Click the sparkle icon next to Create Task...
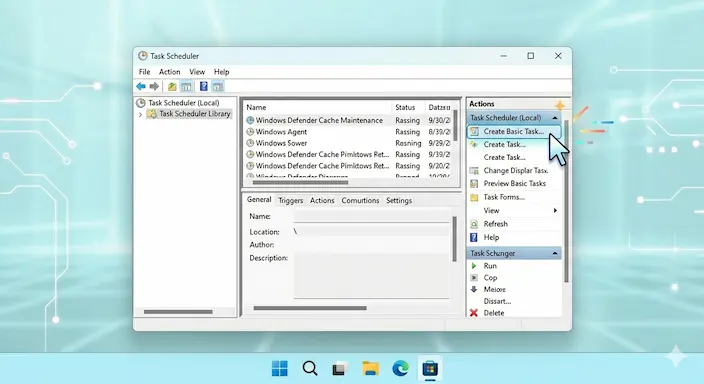The width and height of the screenshot is (704, 384). (x=474, y=145)
